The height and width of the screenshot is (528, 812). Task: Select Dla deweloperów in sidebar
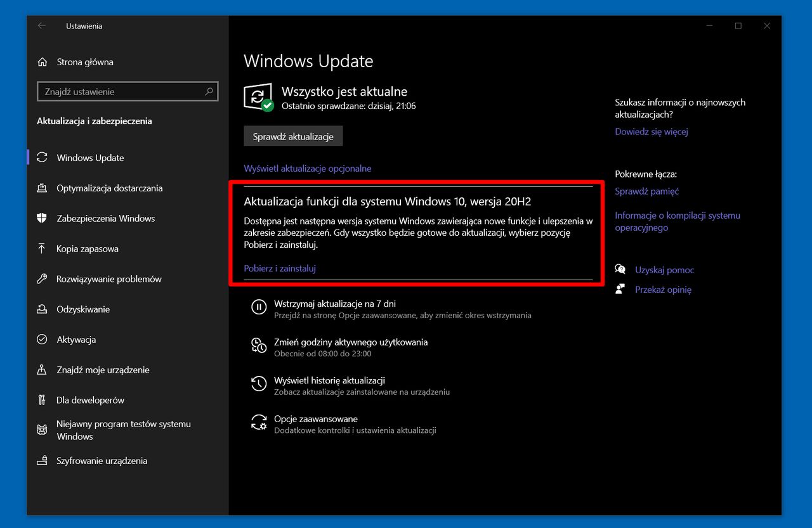pos(90,400)
